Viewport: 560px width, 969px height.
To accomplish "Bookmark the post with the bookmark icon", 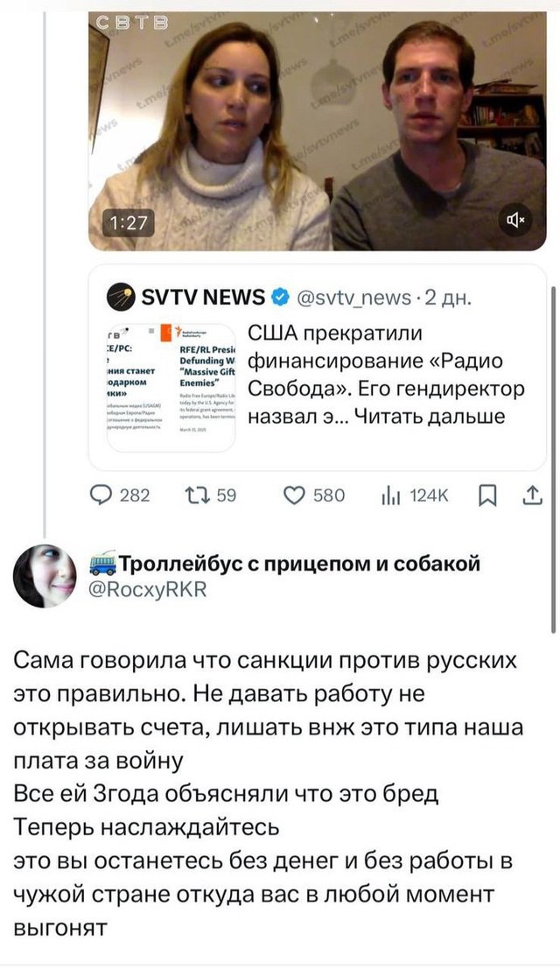I will coord(487,495).
